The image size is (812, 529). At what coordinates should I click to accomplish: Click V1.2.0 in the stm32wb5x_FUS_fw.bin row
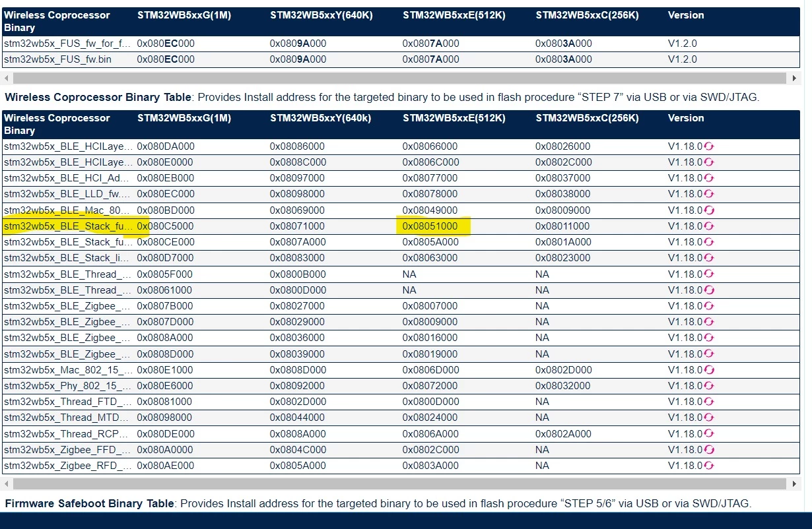point(682,59)
